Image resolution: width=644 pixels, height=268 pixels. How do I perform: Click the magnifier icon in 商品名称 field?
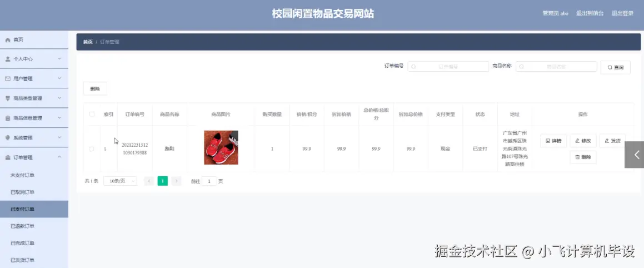[522, 67]
